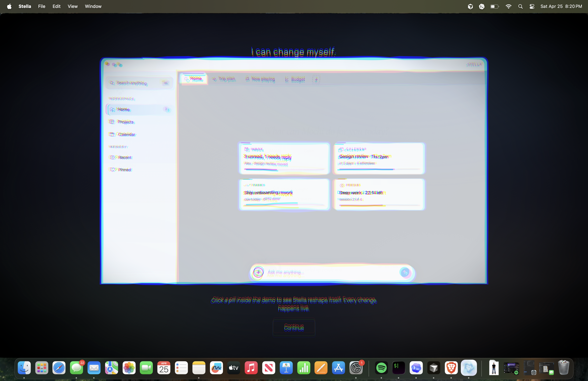Open the File menu

coord(42,6)
